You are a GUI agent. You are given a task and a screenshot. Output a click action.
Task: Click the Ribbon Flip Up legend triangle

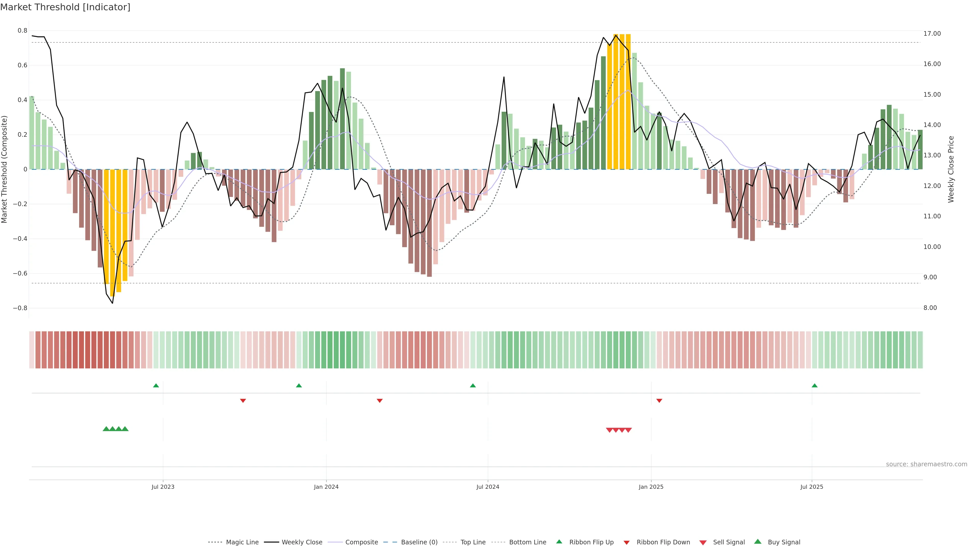[x=559, y=542]
